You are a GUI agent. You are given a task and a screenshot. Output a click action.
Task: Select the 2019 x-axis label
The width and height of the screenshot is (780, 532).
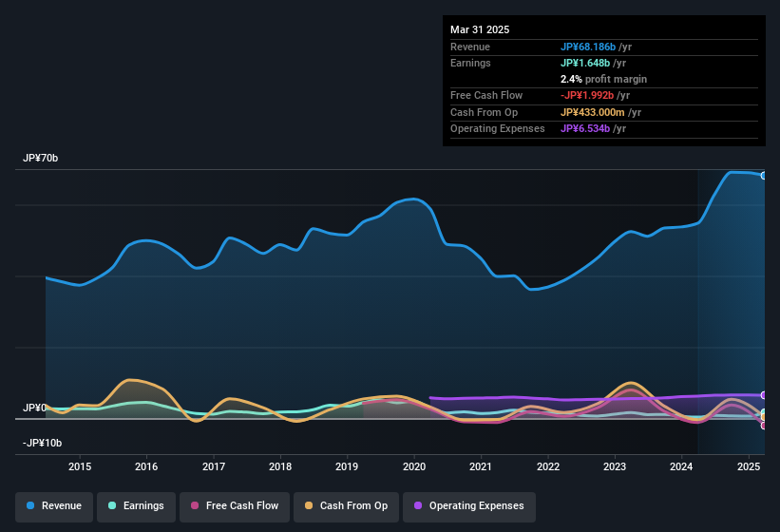pyautogui.click(x=347, y=466)
